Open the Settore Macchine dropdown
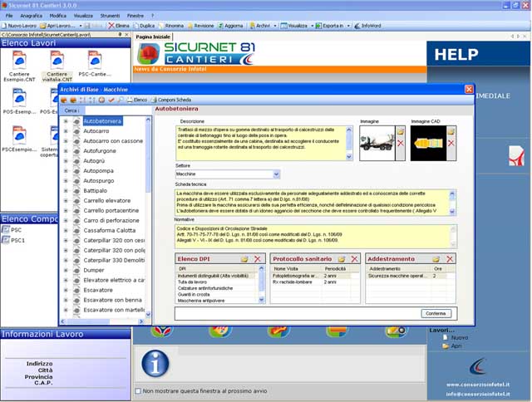The width and height of the screenshot is (532, 402). 276,174
